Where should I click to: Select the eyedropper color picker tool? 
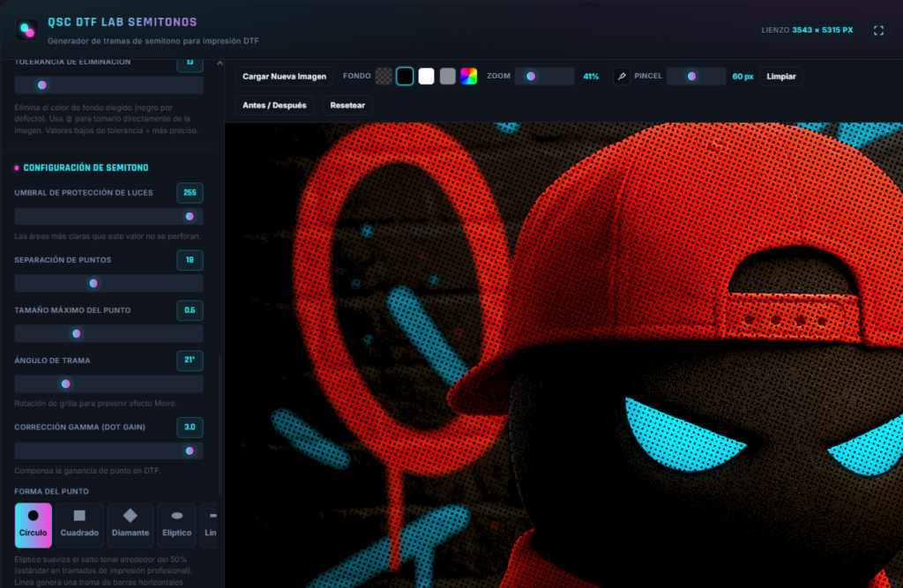[622, 76]
